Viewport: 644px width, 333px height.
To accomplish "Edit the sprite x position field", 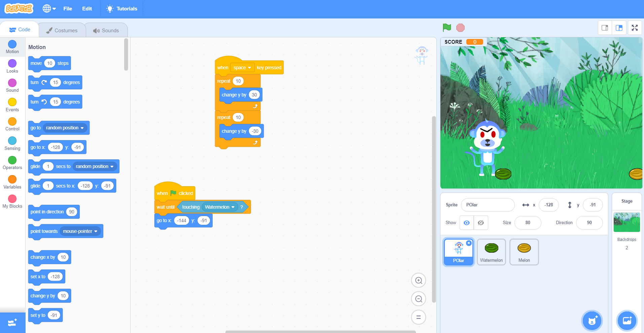I will (548, 205).
